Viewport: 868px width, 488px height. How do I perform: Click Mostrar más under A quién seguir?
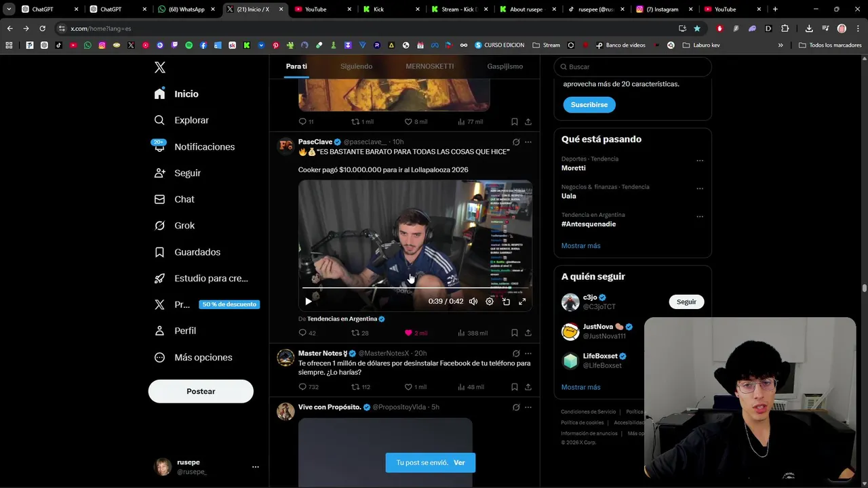[x=580, y=387]
